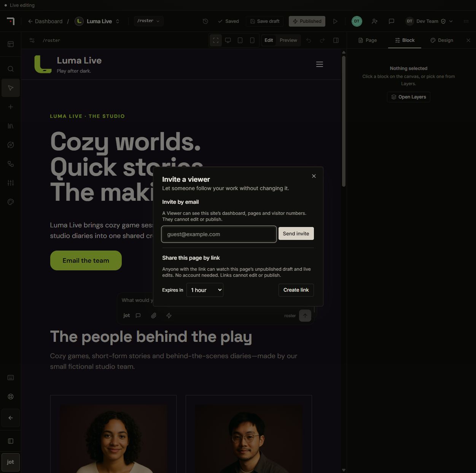Click the Luma Live canvas logo
Image resolution: width=476 pixels, height=473 pixels.
43,64
